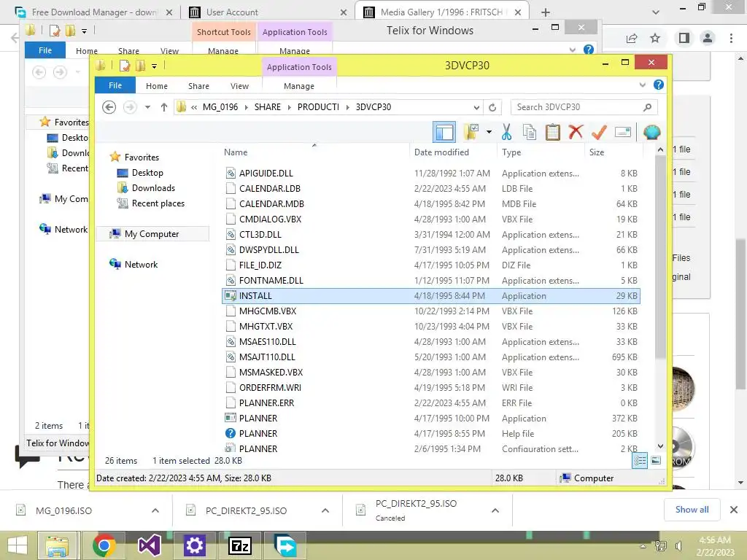Image resolution: width=747 pixels, height=560 pixels.
Task: Select My Computer in navigation pane
Action: click(152, 234)
